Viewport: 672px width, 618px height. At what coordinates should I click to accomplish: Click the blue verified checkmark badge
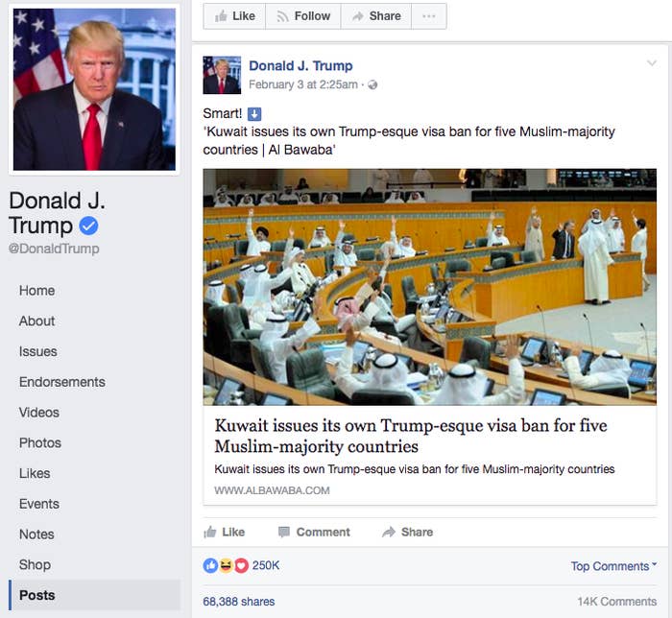88,226
